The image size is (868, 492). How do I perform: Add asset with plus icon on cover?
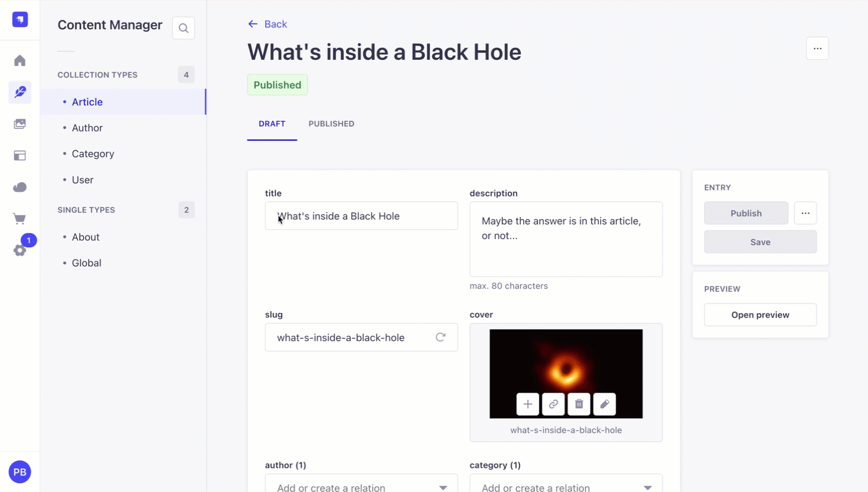[528, 404]
